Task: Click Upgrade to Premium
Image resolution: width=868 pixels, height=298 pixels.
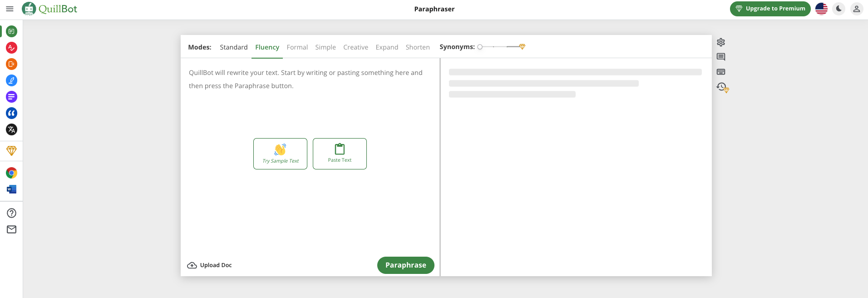Action: pos(770,9)
